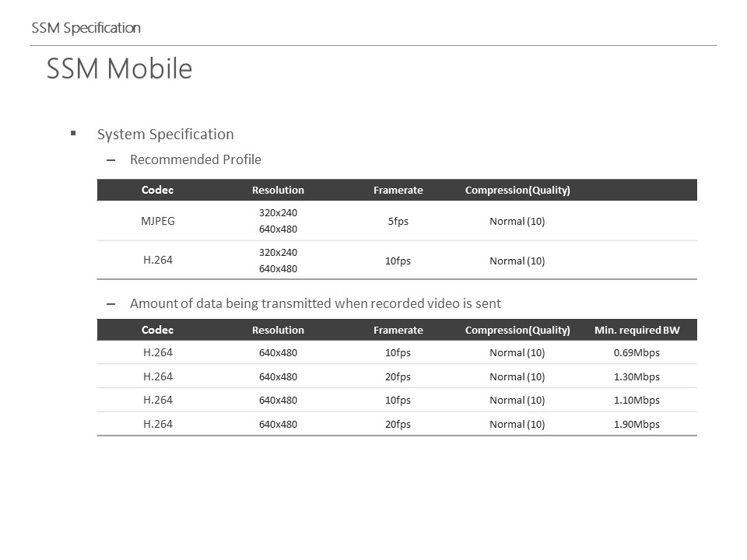
Task: Click "20fps" in the 1.90Mbps row
Action: [398, 425]
